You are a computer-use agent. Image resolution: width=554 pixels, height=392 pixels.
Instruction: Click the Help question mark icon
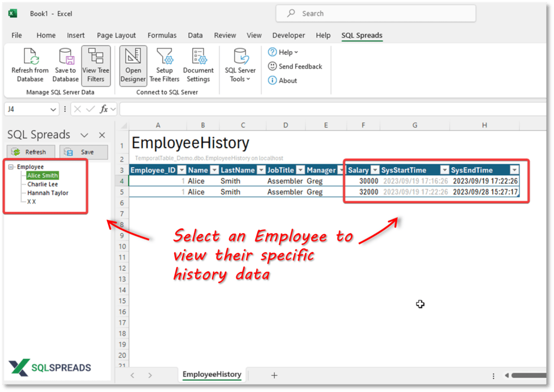pyautogui.click(x=272, y=52)
